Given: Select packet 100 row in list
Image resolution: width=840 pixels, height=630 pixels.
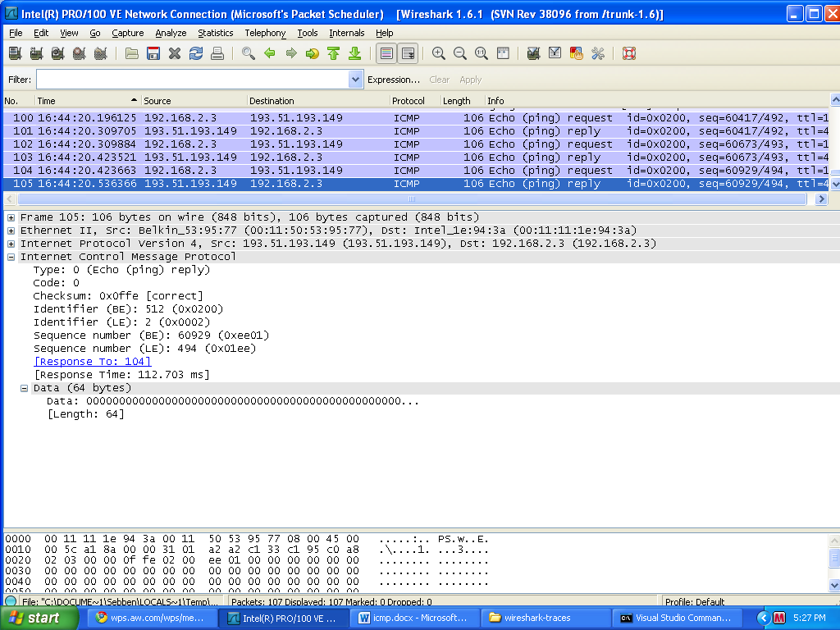Looking at the screenshot, I should pos(416,118).
